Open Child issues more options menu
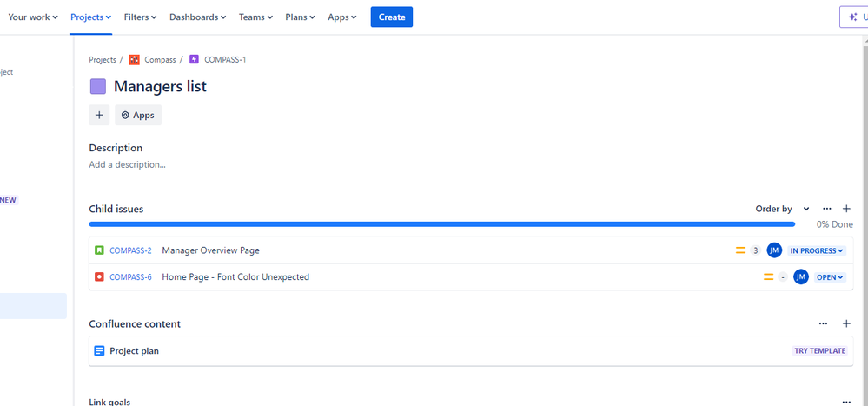The height and width of the screenshot is (406, 868). pyautogui.click(x=827, y=209)
